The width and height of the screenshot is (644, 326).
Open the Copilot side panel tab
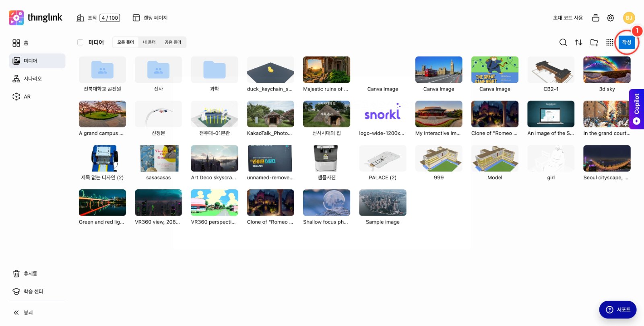[x=636, y=109]
